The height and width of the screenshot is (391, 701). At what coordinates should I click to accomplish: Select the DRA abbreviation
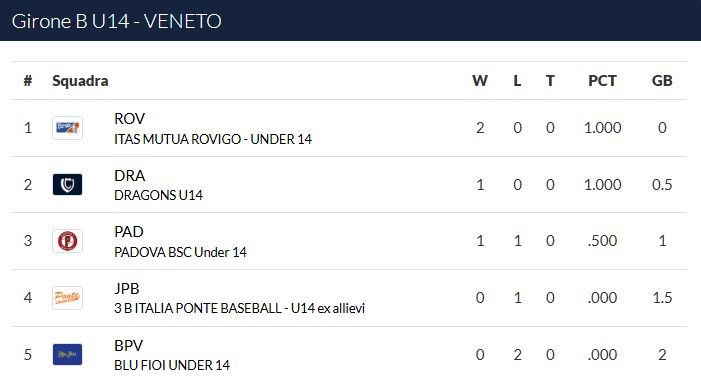(130, 176)
